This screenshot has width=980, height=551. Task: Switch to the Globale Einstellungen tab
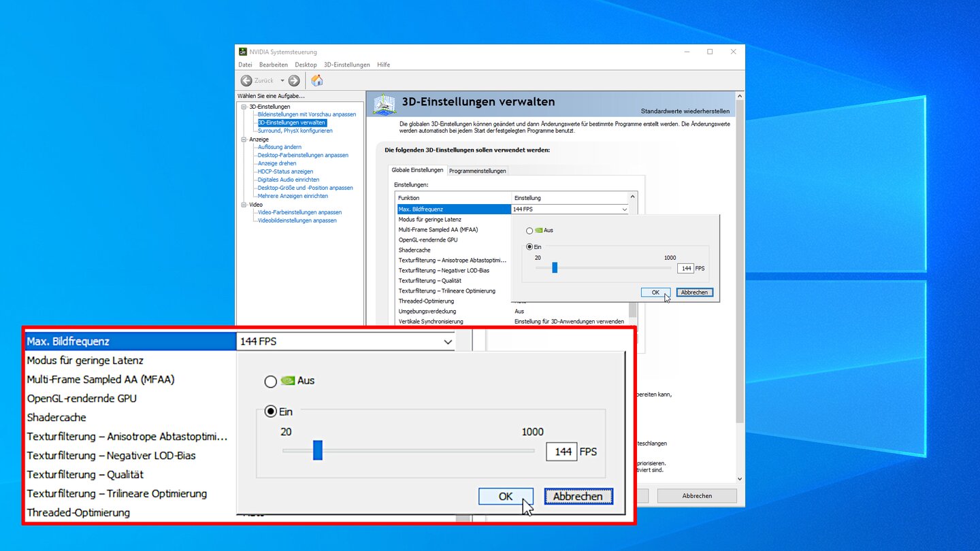click(x=417, y=170)
